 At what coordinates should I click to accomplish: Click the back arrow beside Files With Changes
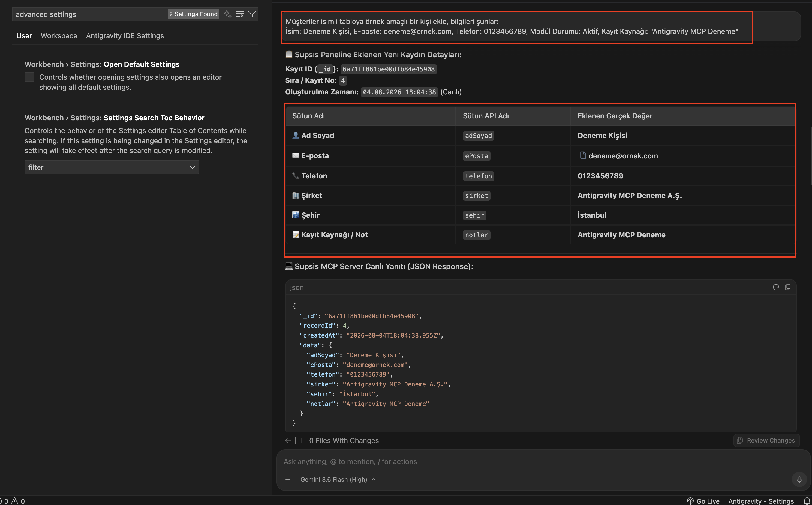(x=288, y=441)
